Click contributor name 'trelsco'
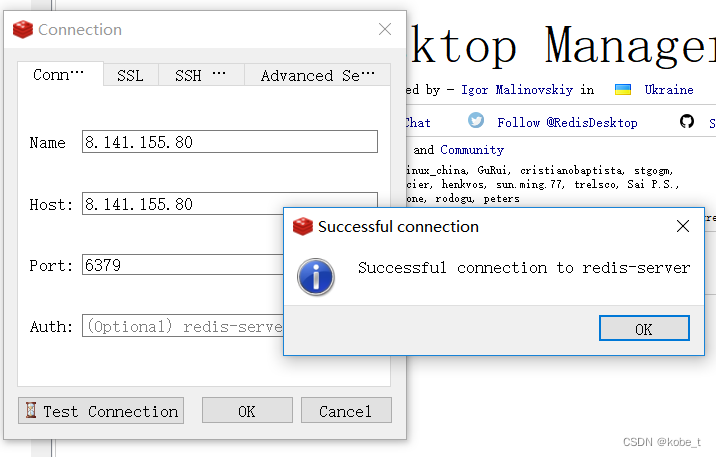 click(x=595, y=184)
